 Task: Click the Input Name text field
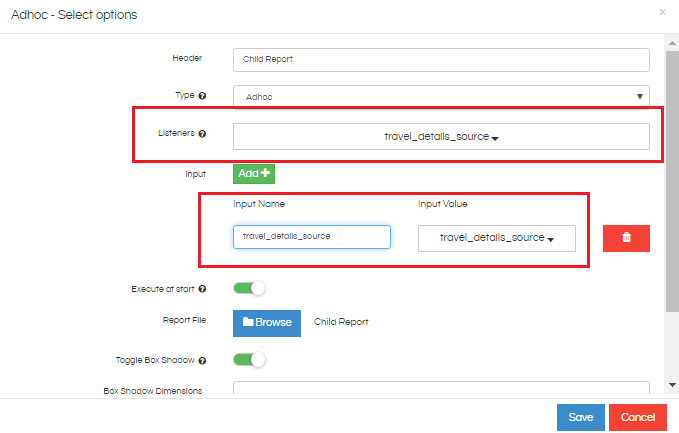(312, 237)
